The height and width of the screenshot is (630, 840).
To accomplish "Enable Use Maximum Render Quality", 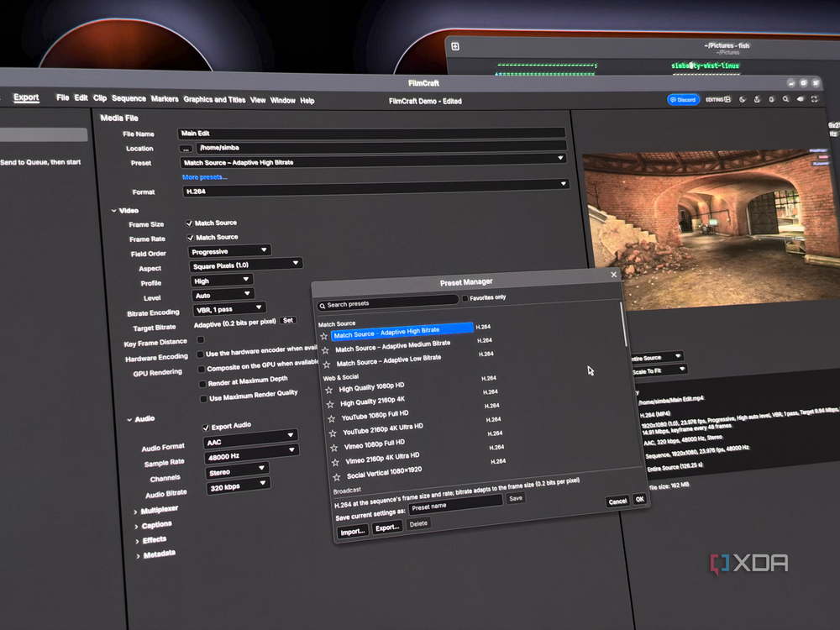I will 203,398.
